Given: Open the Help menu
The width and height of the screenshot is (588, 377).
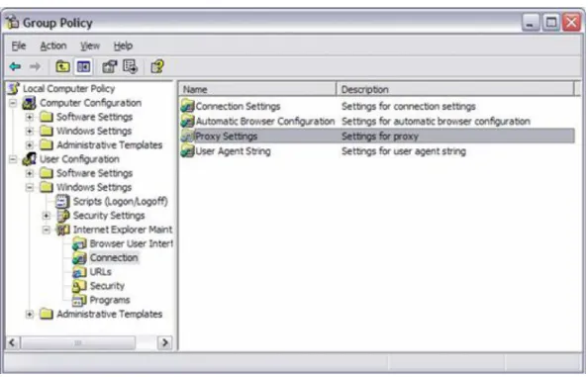Looking at the screenshot, I should [123, 46].
